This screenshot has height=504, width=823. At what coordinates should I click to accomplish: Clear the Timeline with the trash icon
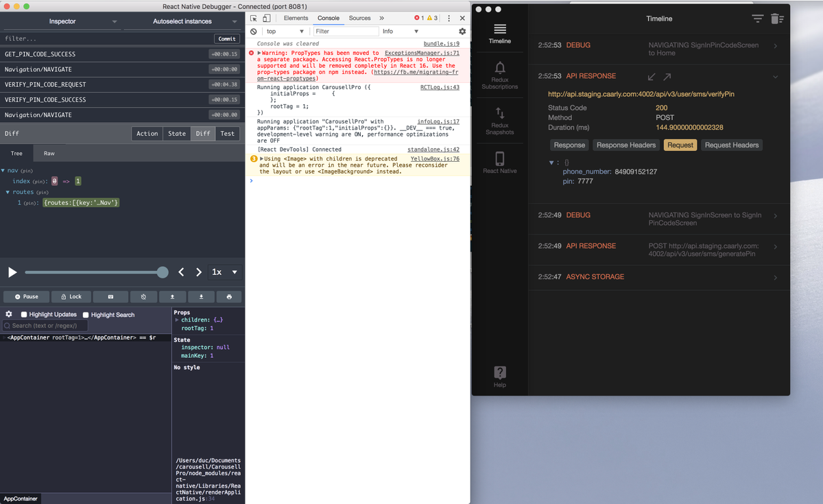[x=777, y=19]
